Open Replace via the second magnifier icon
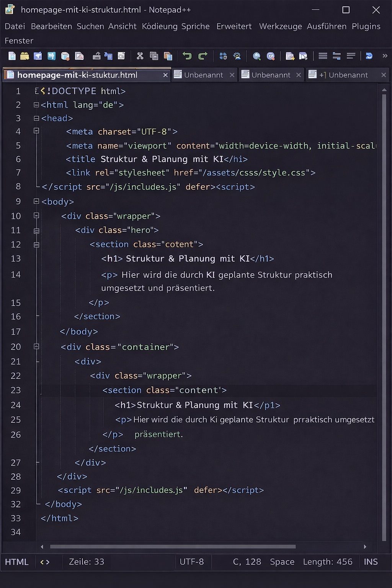Viewport: 392px width, 588px height. tap(270, 56)
